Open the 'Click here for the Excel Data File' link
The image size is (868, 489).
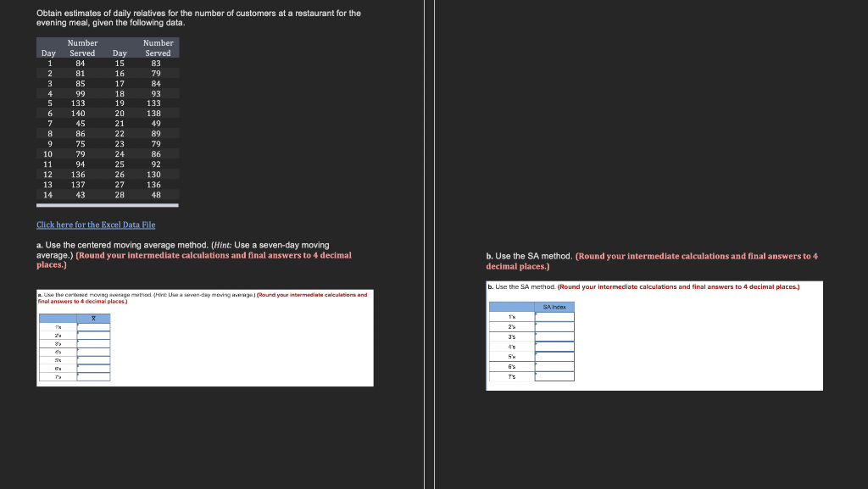point(96,225)
